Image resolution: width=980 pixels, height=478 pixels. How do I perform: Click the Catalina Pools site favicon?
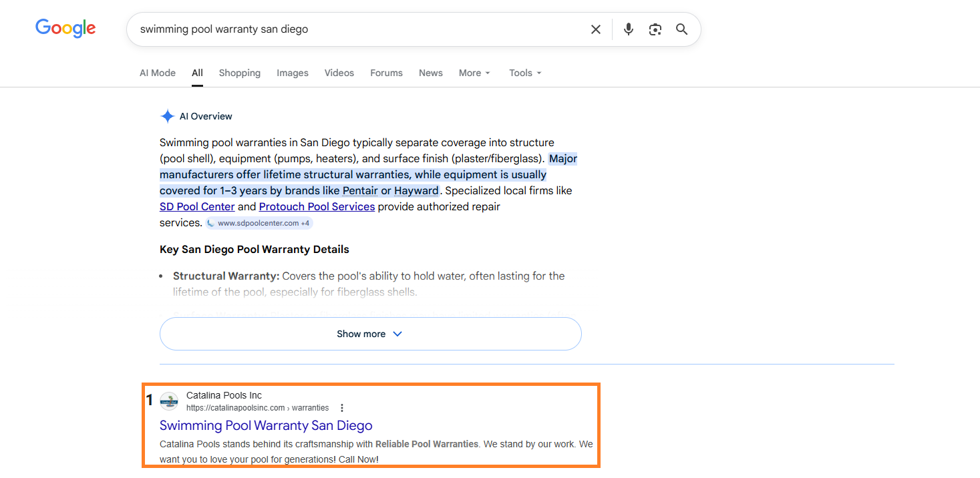coord(169,401)
